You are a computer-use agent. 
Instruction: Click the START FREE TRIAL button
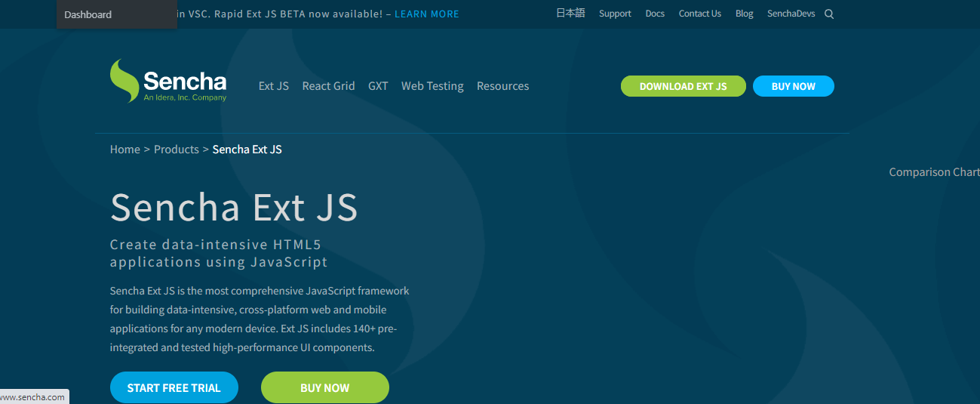pos(174,387)
